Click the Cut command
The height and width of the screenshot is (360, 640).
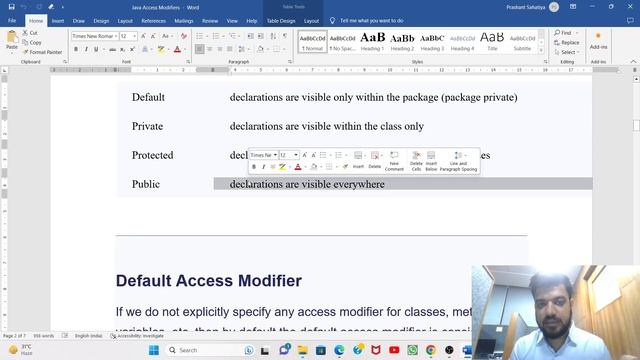click(x=30, y=33)
